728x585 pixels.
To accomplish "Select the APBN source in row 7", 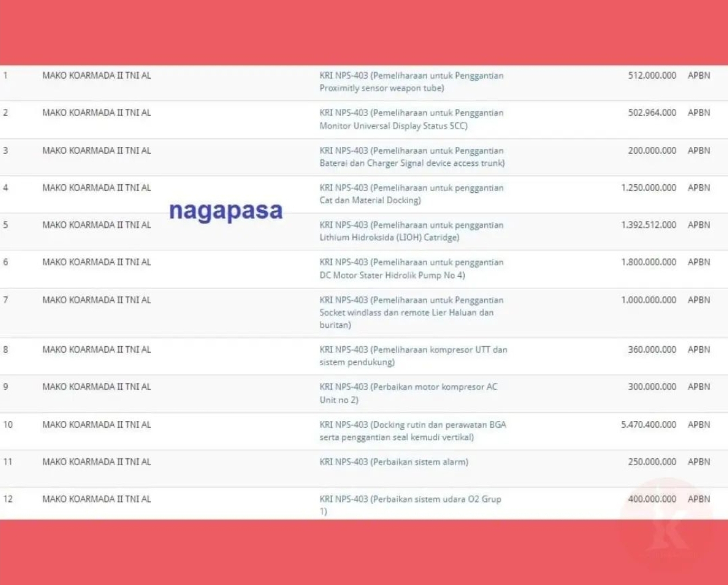I will [698, 300].
